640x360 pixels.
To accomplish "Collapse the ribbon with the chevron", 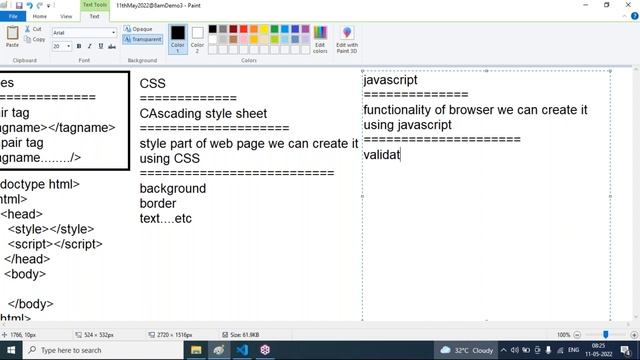I will [x=624, y=16].
